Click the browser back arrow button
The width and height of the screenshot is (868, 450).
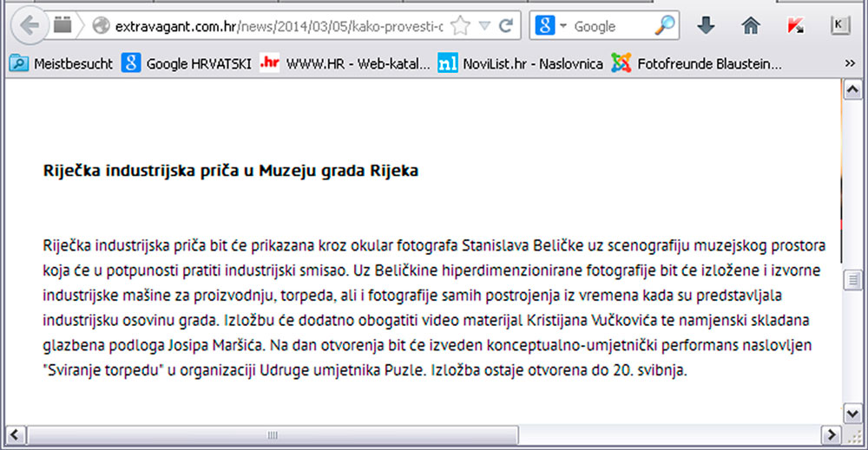point(30,26)
